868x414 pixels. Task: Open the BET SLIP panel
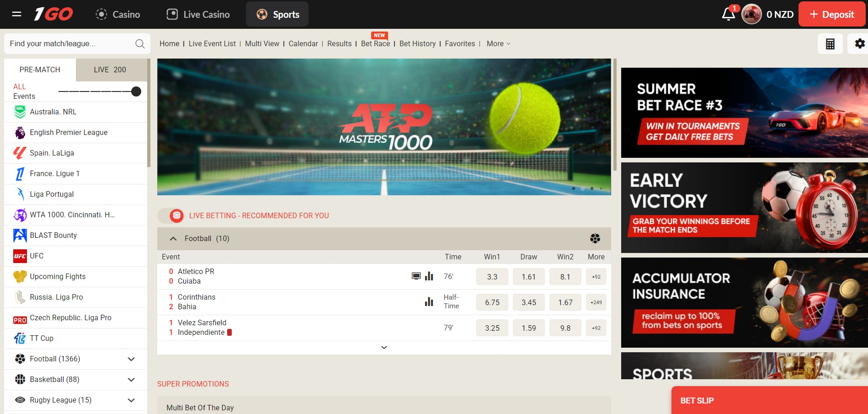[x=770, y=400]
